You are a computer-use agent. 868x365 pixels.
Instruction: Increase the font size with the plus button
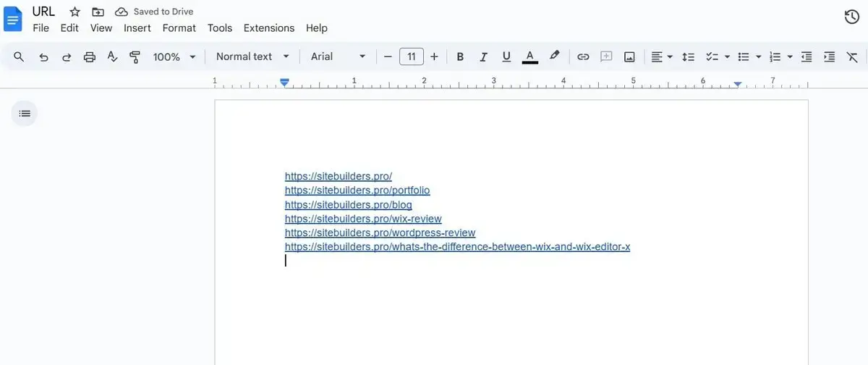434,56
